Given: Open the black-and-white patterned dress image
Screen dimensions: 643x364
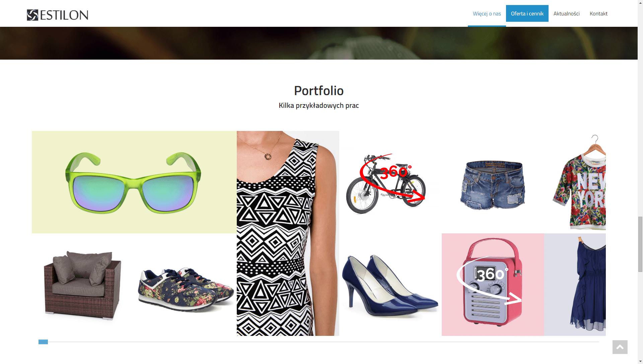Looking at the screenshot, I should [288, 233].
